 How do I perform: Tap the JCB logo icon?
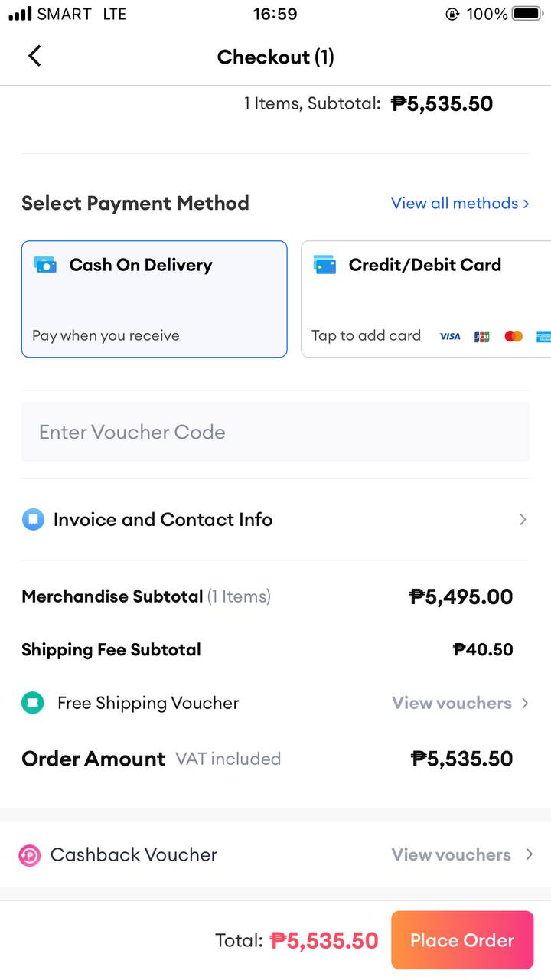[x=481, y=336]
